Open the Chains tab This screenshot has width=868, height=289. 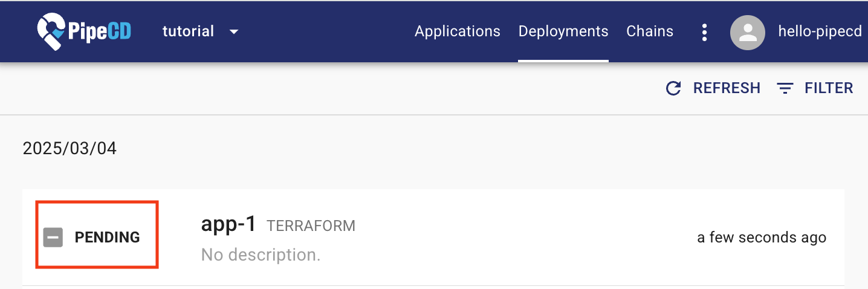point(650,31)
